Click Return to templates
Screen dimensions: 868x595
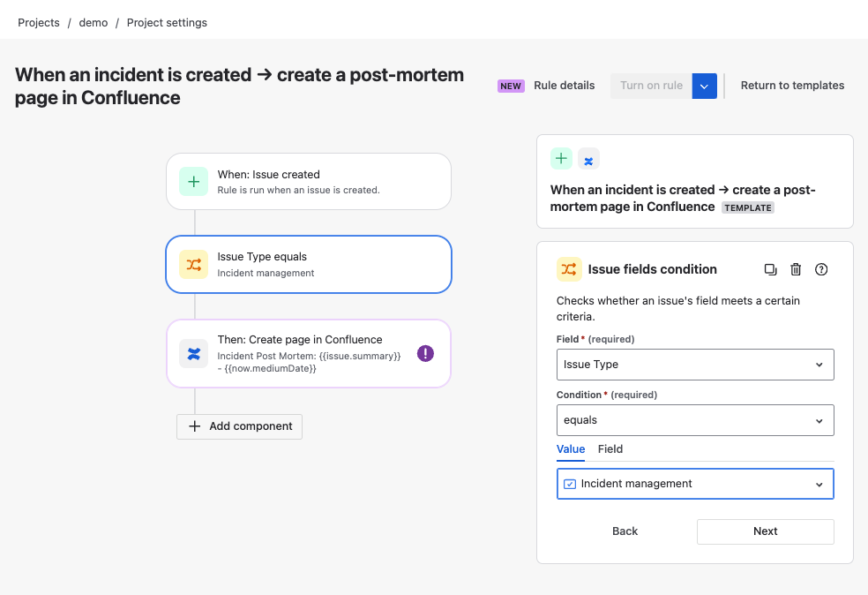(x=792, y=86)
